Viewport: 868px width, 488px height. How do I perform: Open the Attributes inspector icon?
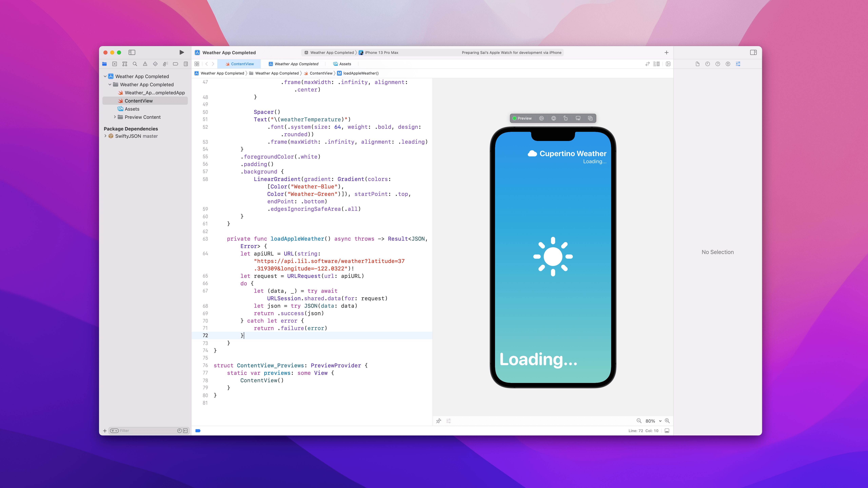[x=738, y=64]
